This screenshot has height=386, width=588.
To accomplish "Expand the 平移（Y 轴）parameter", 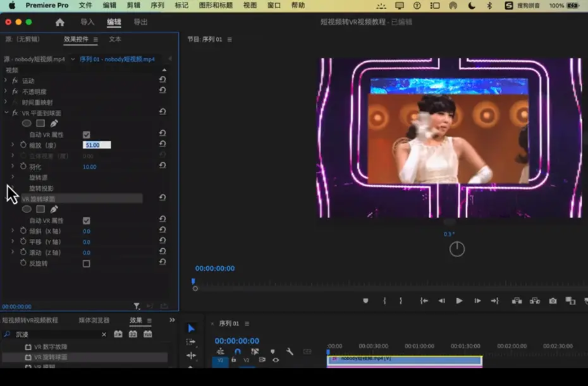I will point(13,241).
